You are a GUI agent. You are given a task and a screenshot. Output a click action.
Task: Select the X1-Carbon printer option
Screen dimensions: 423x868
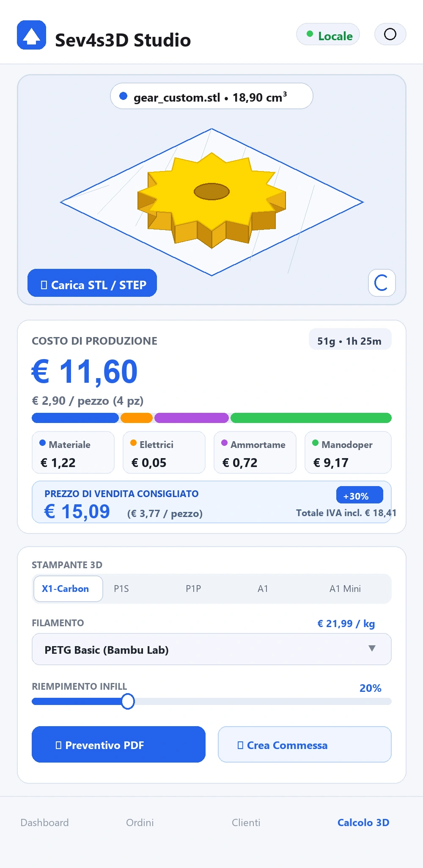point(68,589)
